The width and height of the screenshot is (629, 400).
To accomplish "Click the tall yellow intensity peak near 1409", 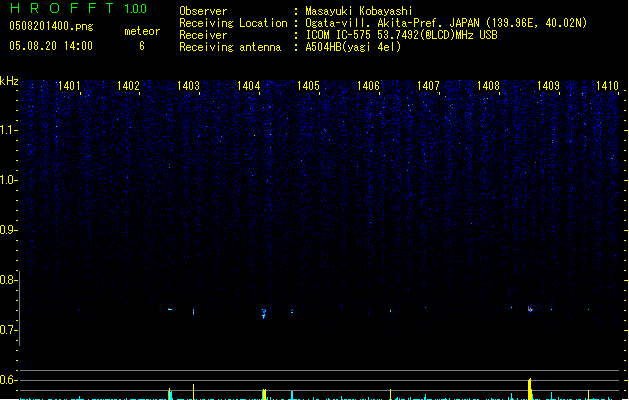I will (x=530, y=389).
